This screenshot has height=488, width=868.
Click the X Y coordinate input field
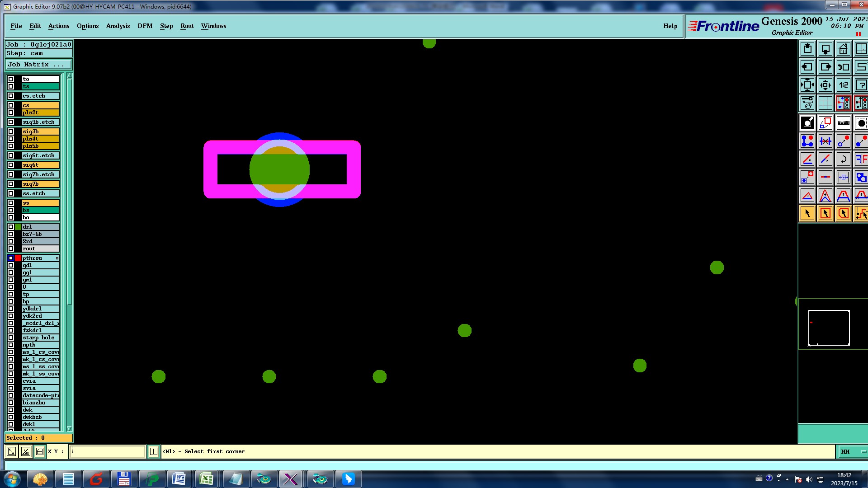pos(107,451)
